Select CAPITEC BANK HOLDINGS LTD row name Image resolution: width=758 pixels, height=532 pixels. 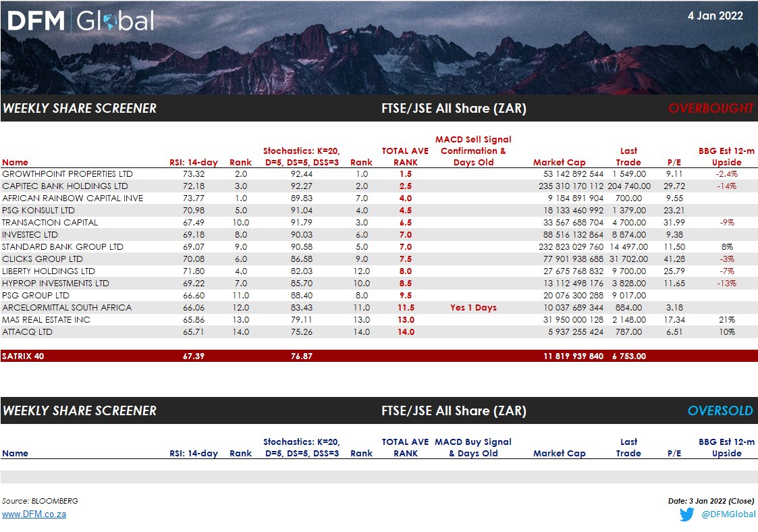point(65,186)
